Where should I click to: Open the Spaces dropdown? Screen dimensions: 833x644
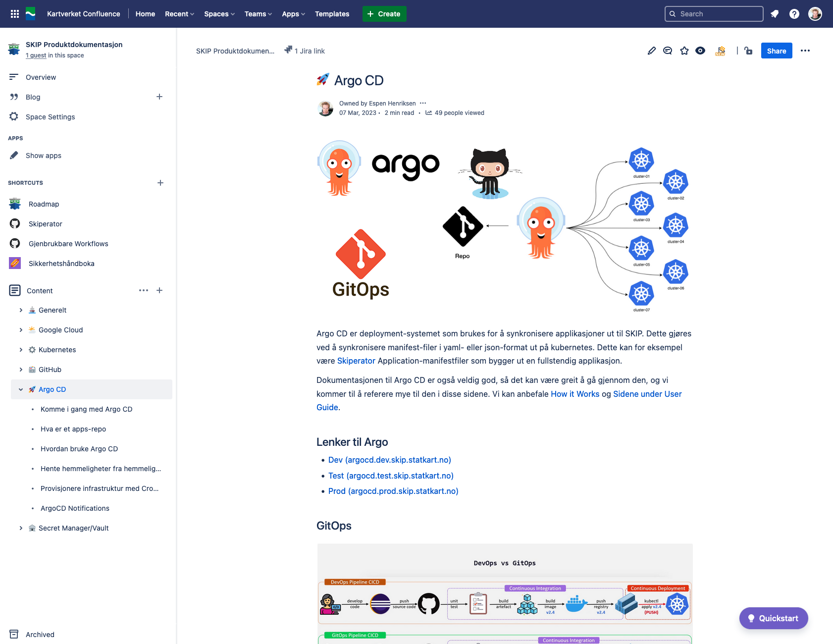[219, 14]
